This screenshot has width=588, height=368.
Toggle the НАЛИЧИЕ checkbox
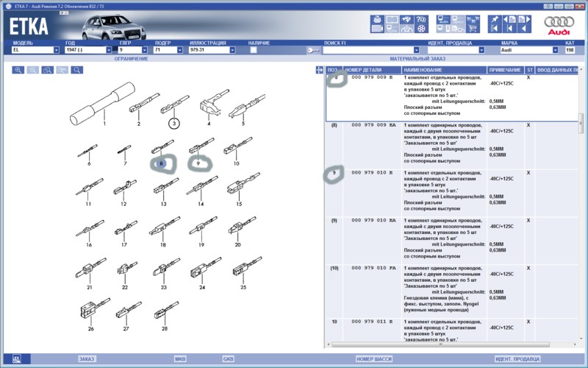tap(254, 51)
